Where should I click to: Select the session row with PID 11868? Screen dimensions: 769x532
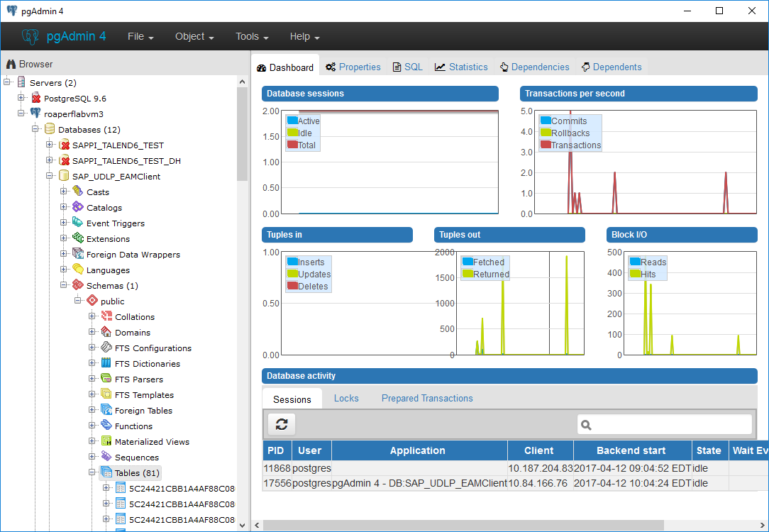[516, 468]
